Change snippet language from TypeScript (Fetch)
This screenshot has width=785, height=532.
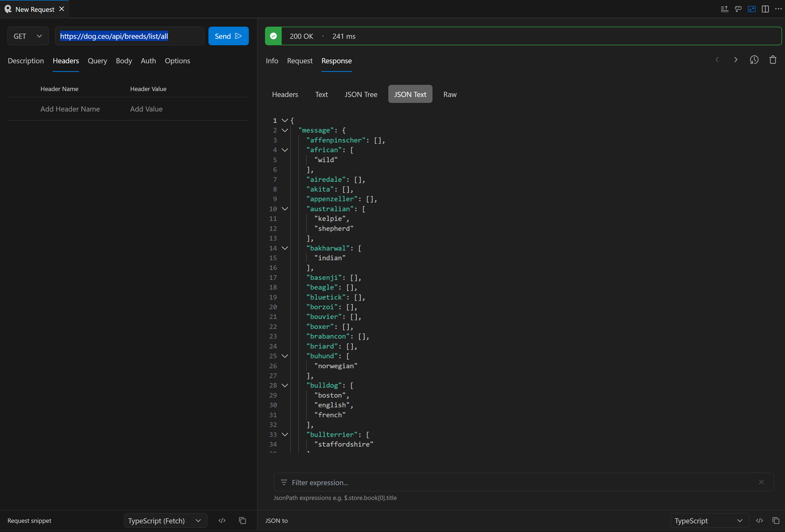165,520
